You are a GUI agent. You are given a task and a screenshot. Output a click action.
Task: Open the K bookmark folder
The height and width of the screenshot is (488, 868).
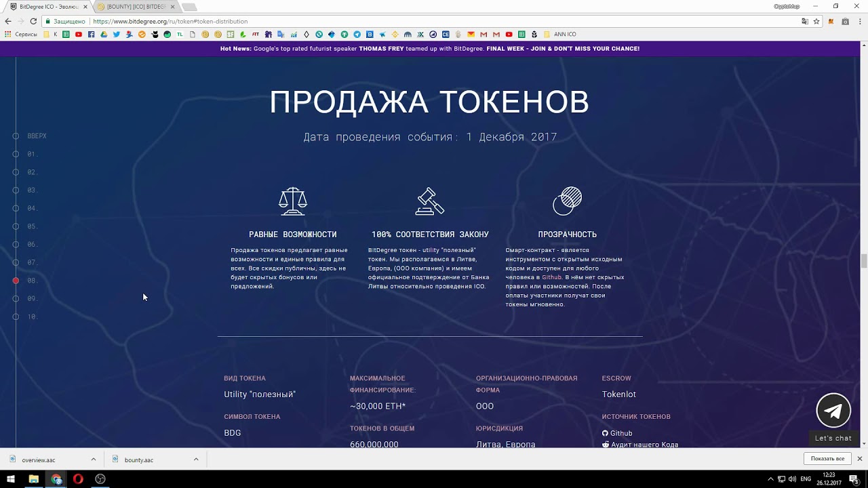[52, 34]
